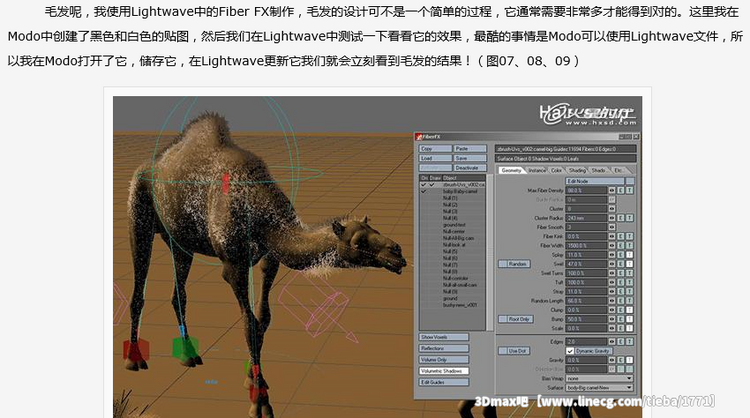Screen dimensions: 750x418
Task: Open the envelope E button for Max Fiber Density
Action: point(621,190)
